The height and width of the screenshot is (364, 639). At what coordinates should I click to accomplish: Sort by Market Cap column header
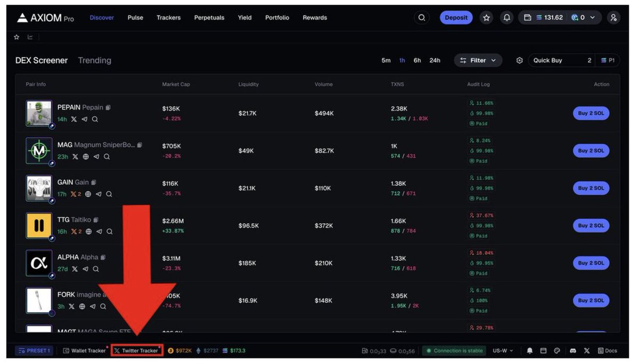pyautogui.click(x=176, y=85)
